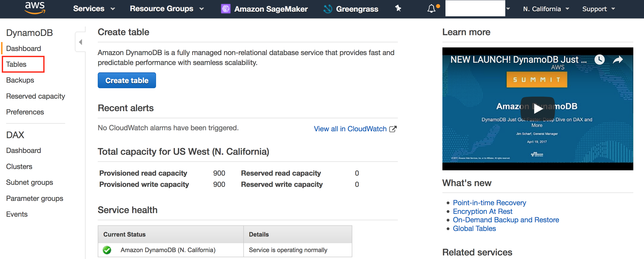Open the Global Tables link
The height and width of the screenshot is (259, 644).
point(474,228)
